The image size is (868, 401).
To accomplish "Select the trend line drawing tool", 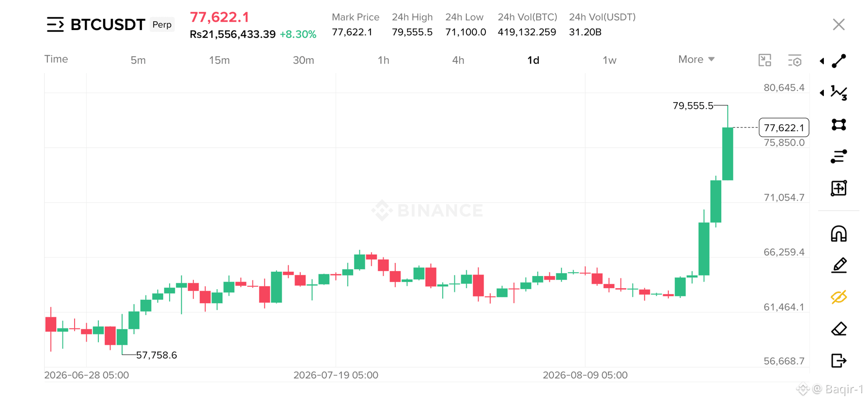I will (x=839, y=61).
